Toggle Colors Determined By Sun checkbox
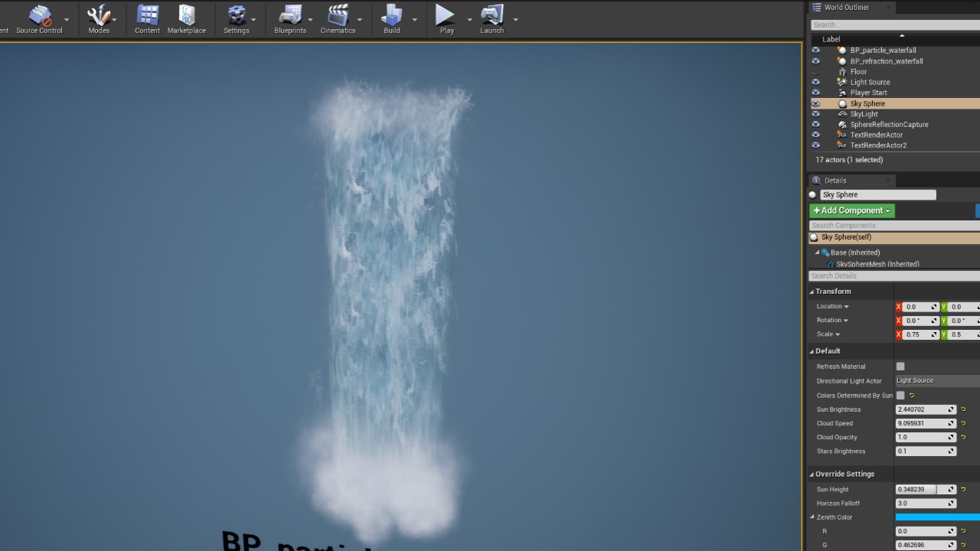 click(900, 396)
